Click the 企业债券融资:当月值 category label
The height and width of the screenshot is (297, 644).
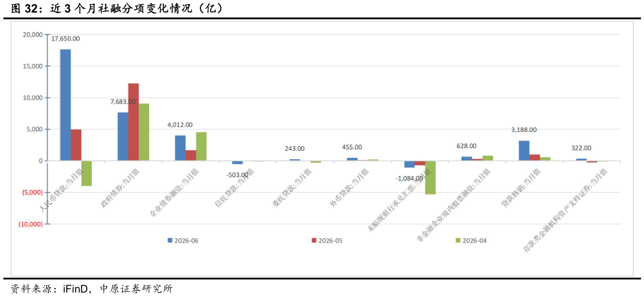(x=173, y=192)
